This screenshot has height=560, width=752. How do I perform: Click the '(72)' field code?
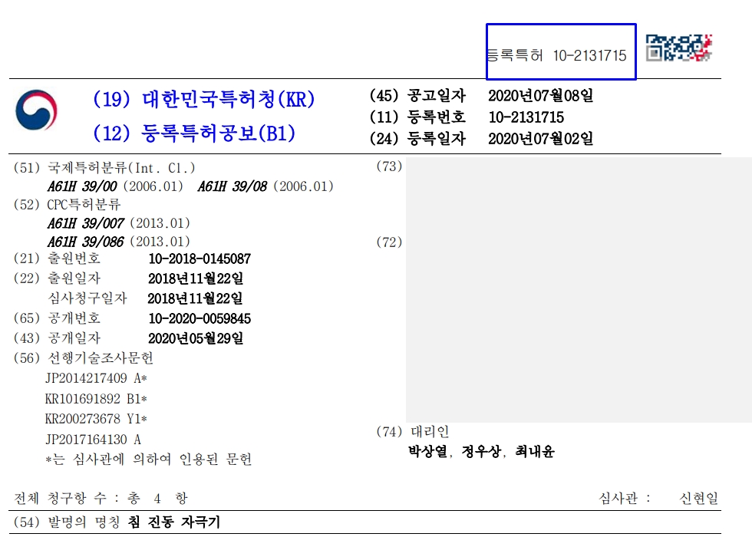coord(389,242)
